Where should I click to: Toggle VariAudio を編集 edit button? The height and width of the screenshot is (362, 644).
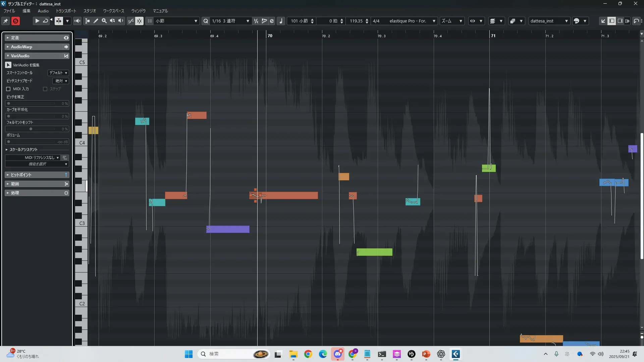click(8, 65)
